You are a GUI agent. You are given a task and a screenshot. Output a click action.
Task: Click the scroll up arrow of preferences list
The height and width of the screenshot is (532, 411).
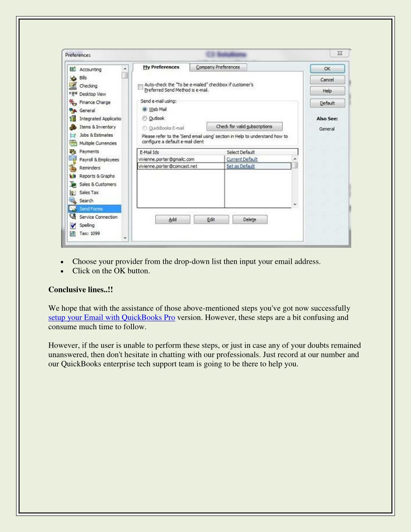[x=125, y=69]
